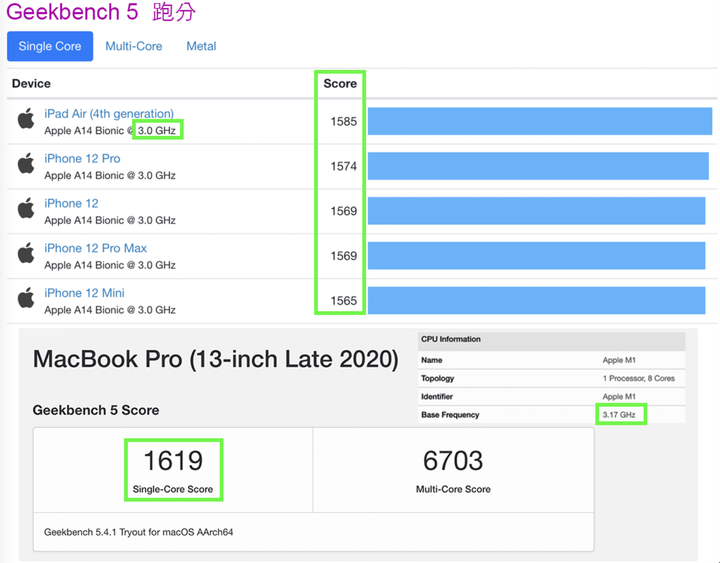Image resolution: width=720 pixels, height=563 pixels.
Task: Click the Identifier label
Action: pyautogui.click(x=437, y=396)
